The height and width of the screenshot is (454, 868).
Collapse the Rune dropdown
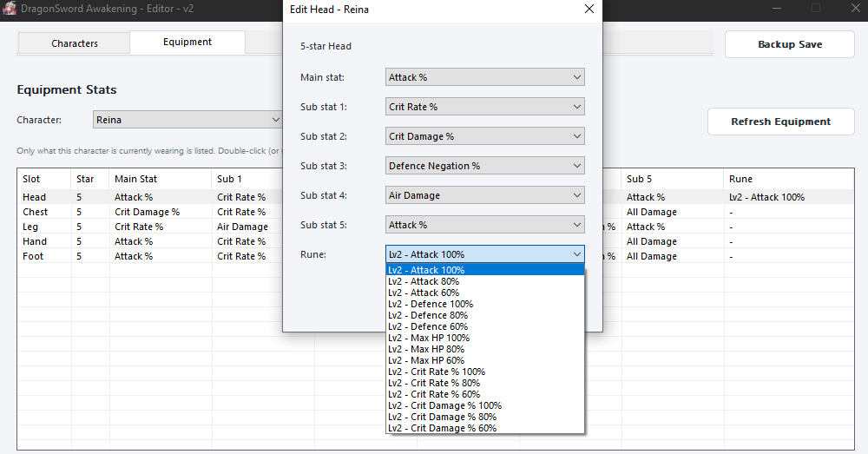click(x=484, y=254)
